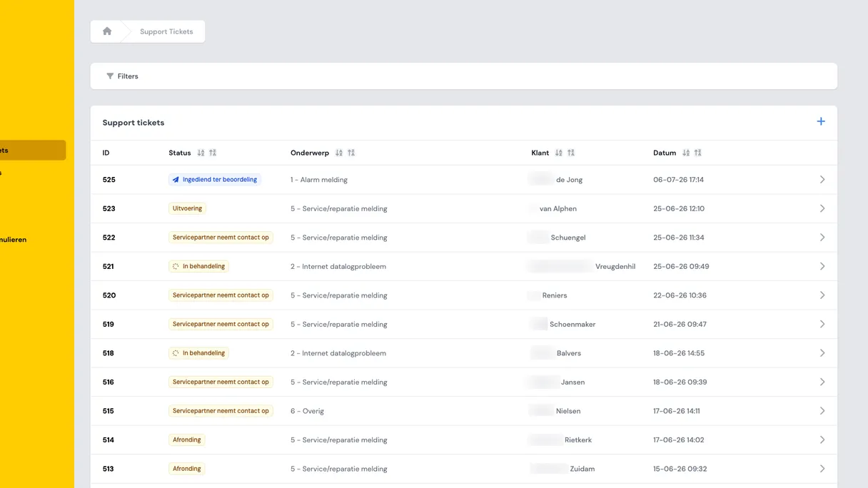Open ticket 523 via its chevron
The image size is (868, 488).
[822, 208]
